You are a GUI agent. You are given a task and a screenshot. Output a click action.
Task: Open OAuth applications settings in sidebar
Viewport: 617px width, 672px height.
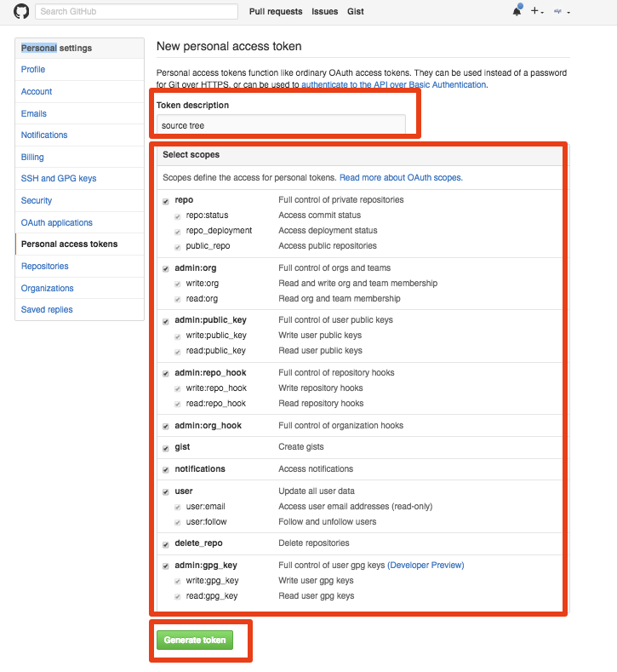click(x=57, y=222)
